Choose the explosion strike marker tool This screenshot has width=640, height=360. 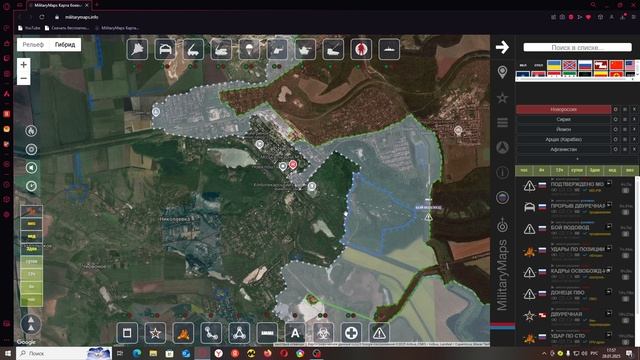183,333
